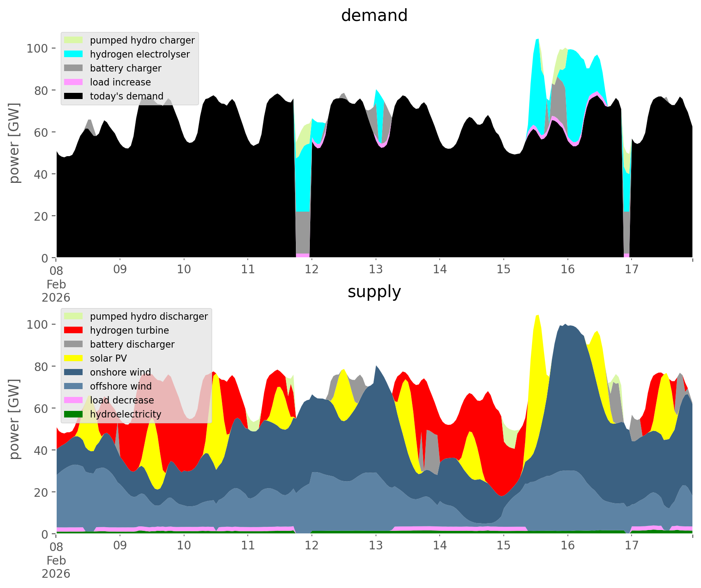
Task: Click the 12 date tick on demand chart
Action: [x=312, y=270]
